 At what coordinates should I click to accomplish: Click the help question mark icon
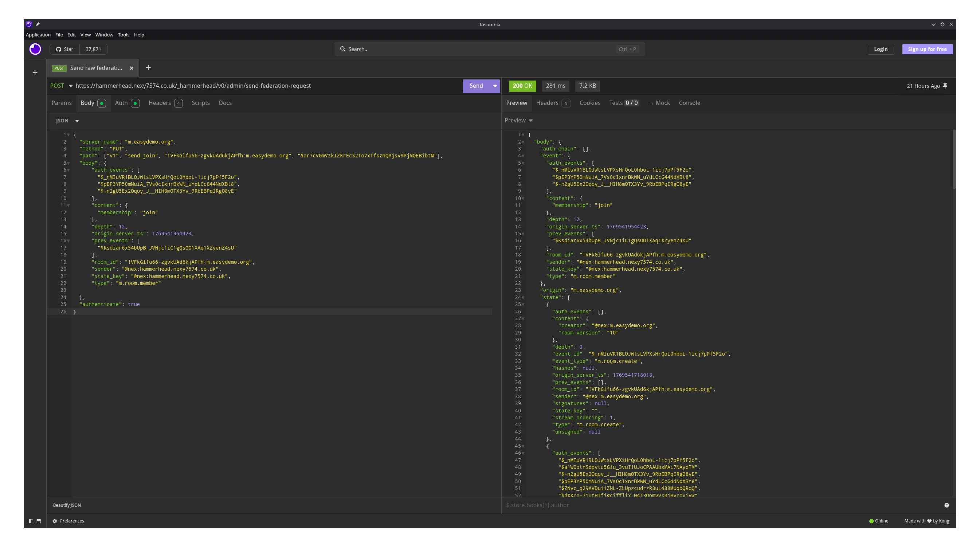point(946,505)
